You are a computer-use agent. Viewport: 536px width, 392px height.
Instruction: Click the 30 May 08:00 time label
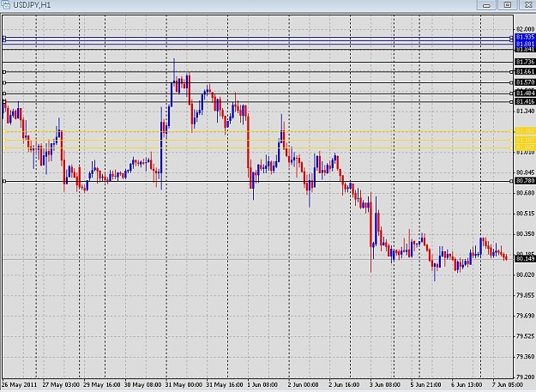click(142, 385)
